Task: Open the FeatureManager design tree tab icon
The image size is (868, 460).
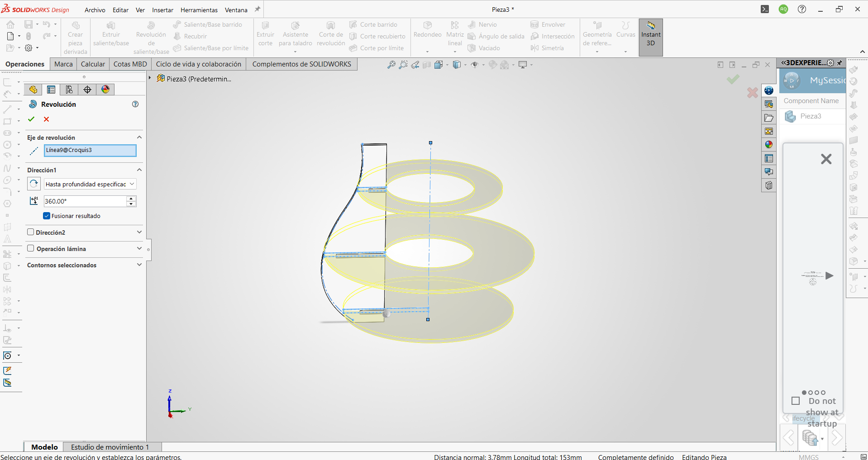Action: coord(33,90)
